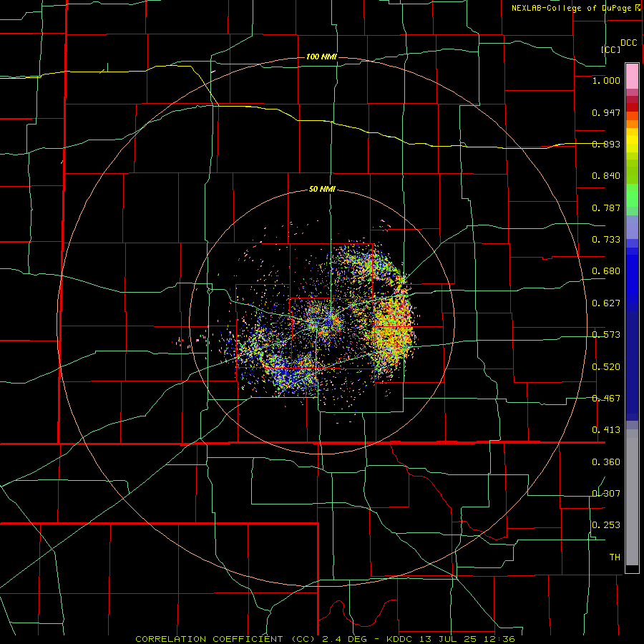Click the 0.947 legend value
This screenshot has width=644, height=644.
606,112
